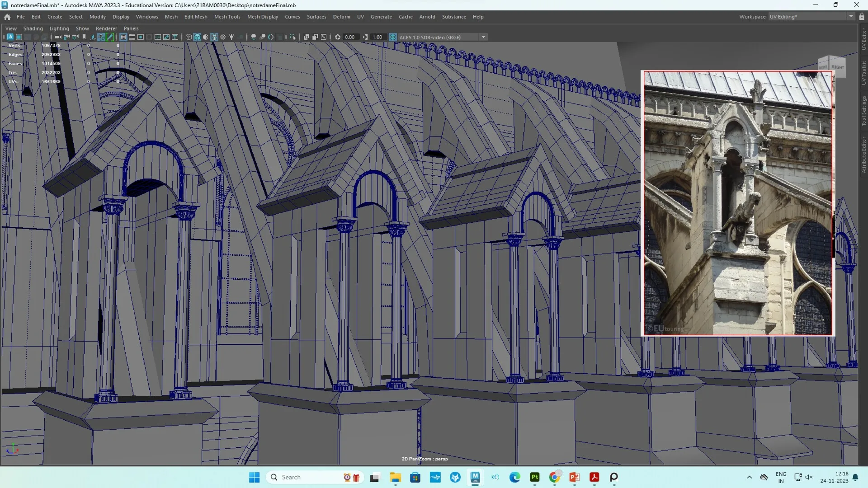Open the Arnold menu
868x488 pixels.
click(x=427, y=17)
